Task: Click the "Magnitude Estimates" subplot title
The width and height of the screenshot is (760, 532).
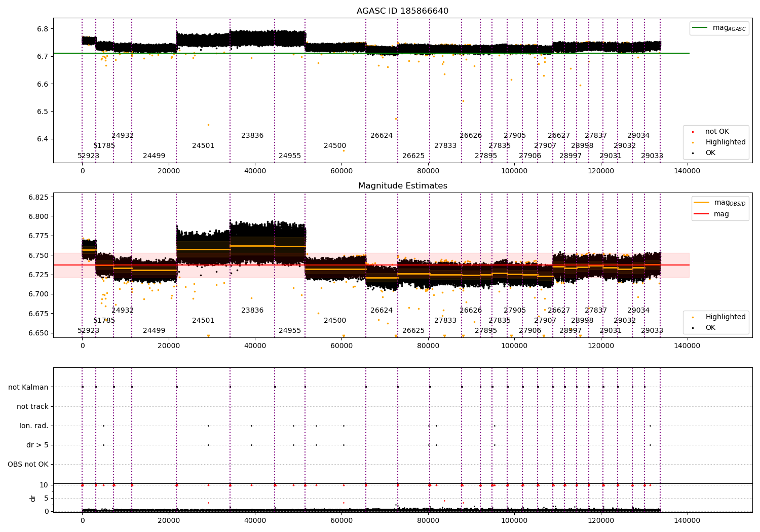Action: [402, 186]
